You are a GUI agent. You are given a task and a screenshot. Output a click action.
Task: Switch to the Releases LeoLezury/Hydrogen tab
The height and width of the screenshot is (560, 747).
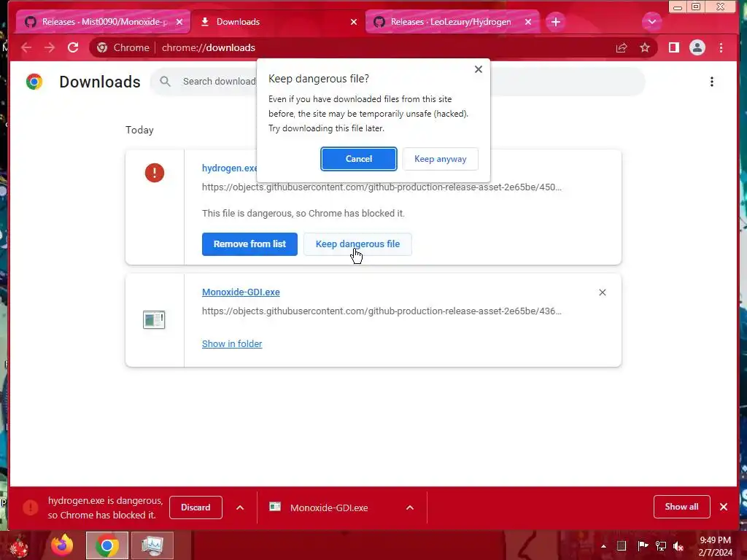pyautogui.click(x=452, y=22)
